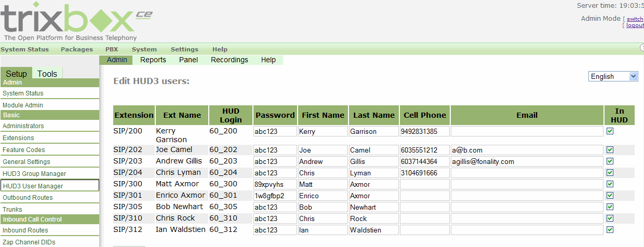
Task: Click the switch admin mode link
Action: pyautogui.click(x=635, y=19)
